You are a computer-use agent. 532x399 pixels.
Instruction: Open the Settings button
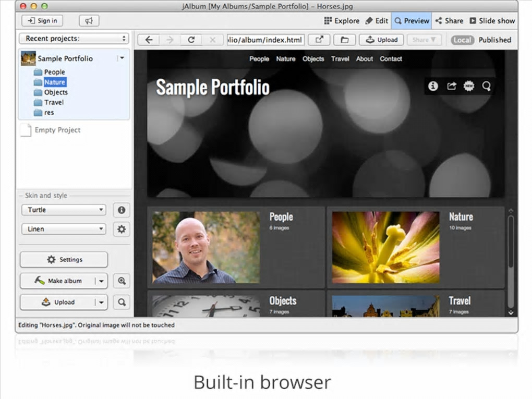tap(64, 260)
